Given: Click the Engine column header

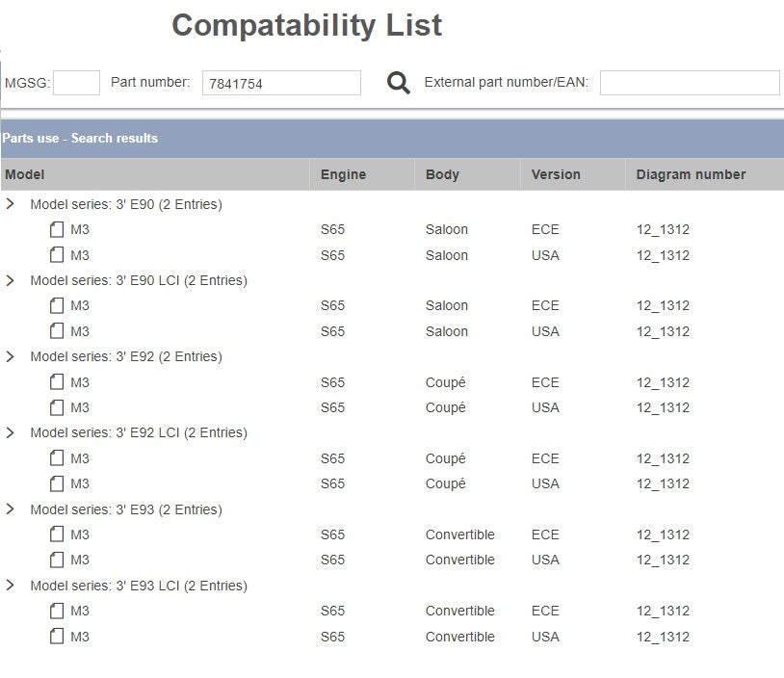Looking at the screenshot, I should click(343, 174).
